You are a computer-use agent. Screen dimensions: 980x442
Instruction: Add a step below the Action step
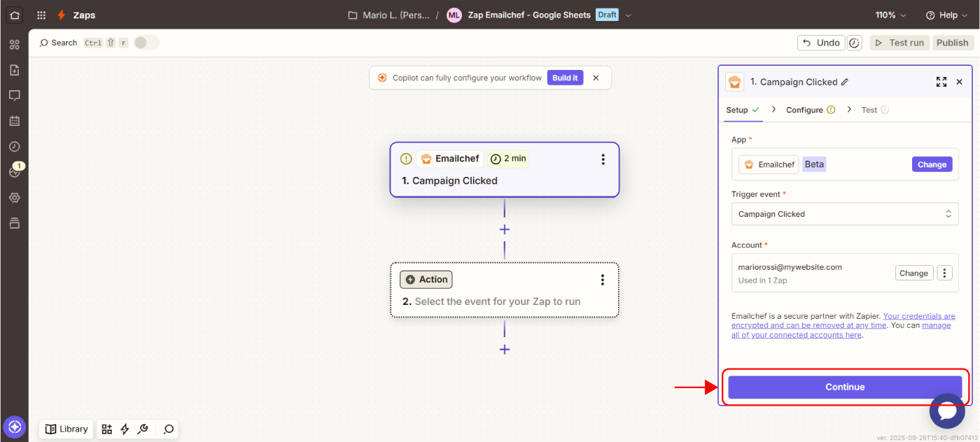click(504, 349)
